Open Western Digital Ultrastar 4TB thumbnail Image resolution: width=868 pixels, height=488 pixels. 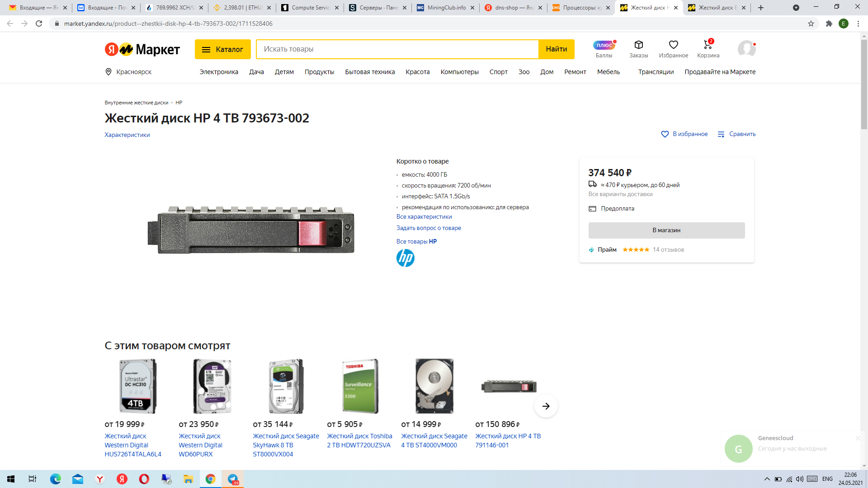point(138,386)
